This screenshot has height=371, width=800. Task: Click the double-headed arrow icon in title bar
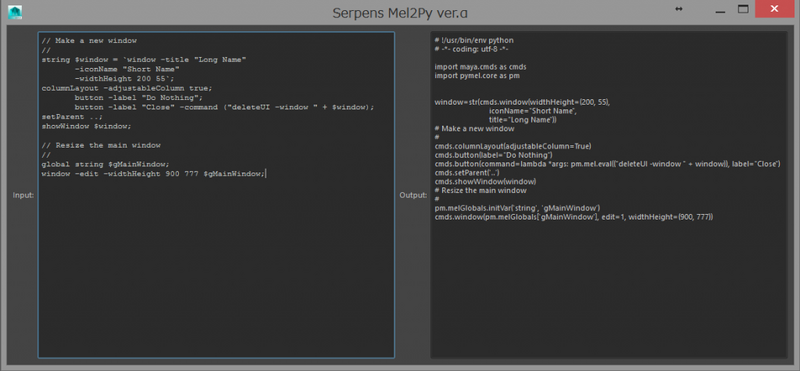(x=679, y=9)
